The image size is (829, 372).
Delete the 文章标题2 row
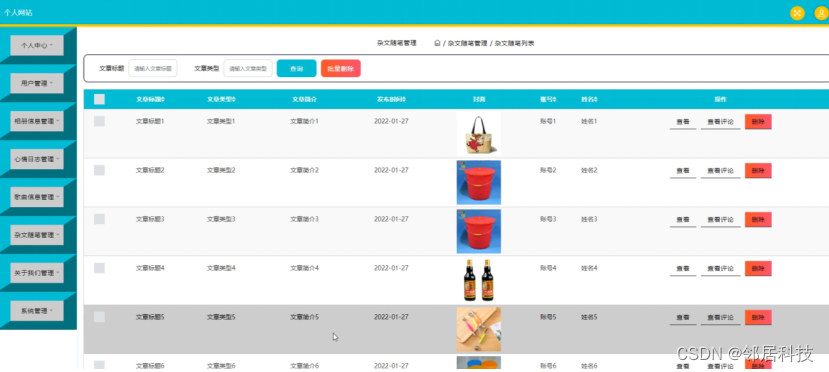pyautogui.click(x=758, y=171)
